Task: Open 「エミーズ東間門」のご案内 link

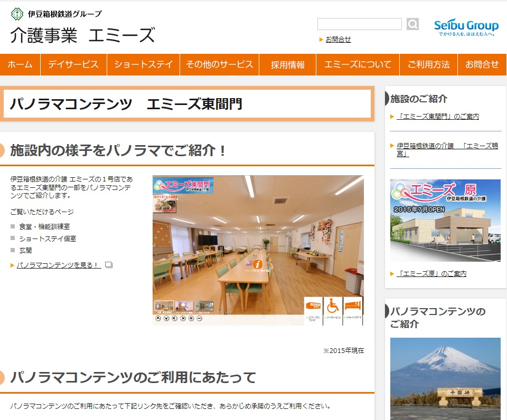Action: pyautogui.click(x=437, y=116)
